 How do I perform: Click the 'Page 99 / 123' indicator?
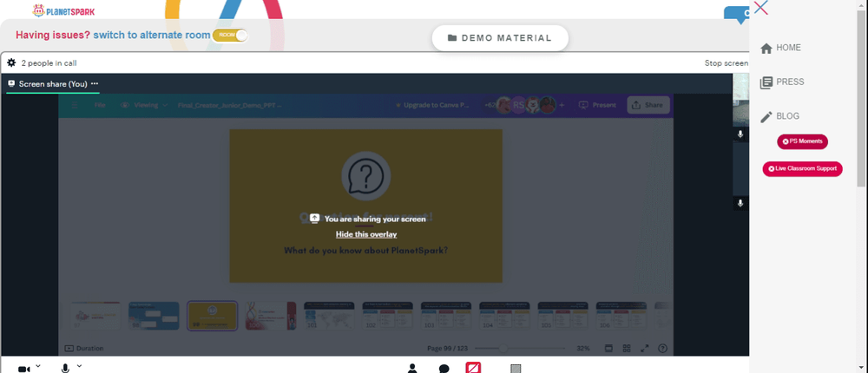[x=447, y=348]
